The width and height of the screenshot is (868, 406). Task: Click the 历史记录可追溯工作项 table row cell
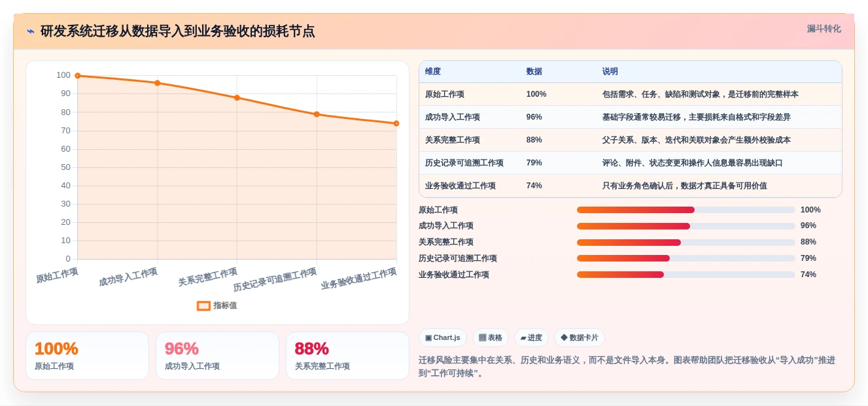[464, 163]
